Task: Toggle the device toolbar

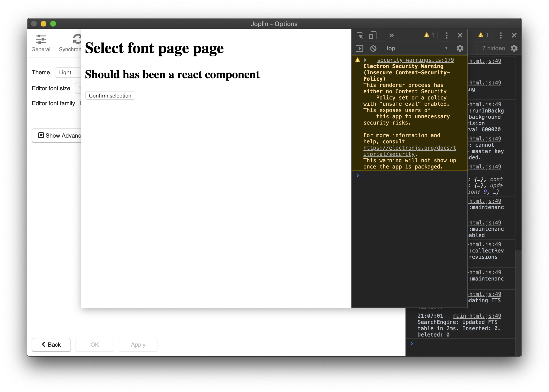Action: [x=372, y=35]
